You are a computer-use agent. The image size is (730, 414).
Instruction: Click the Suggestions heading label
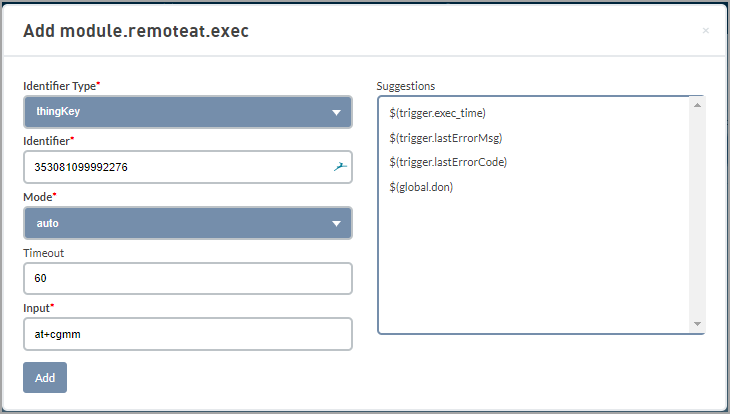[406, 86]
